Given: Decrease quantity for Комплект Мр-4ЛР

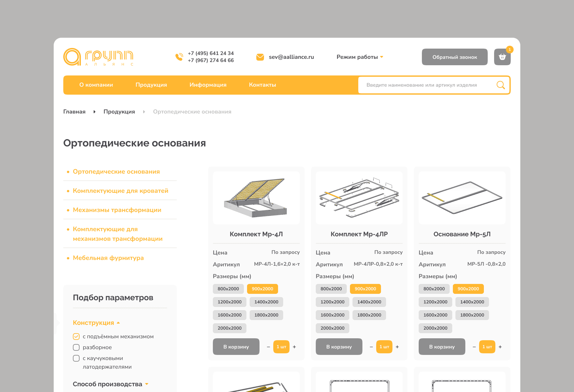Looking at the screenshot, I should (x=371, y=347).
